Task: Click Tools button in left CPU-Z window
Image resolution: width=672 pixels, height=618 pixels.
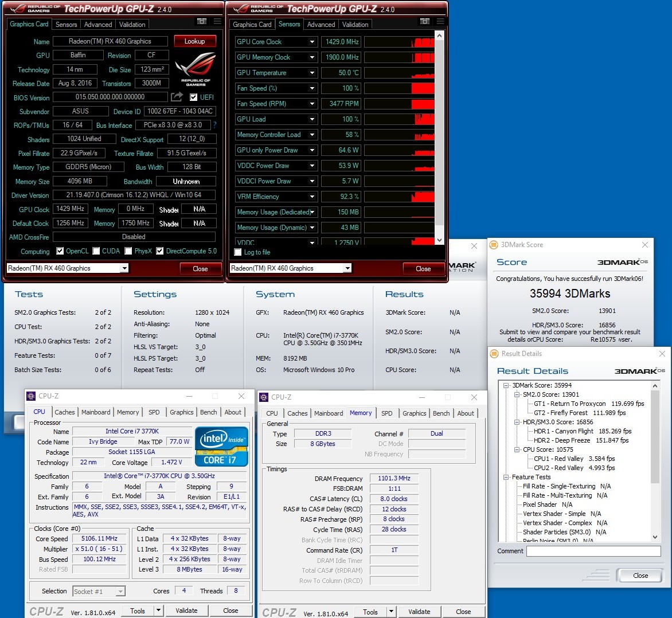Action: click(137, 611)
